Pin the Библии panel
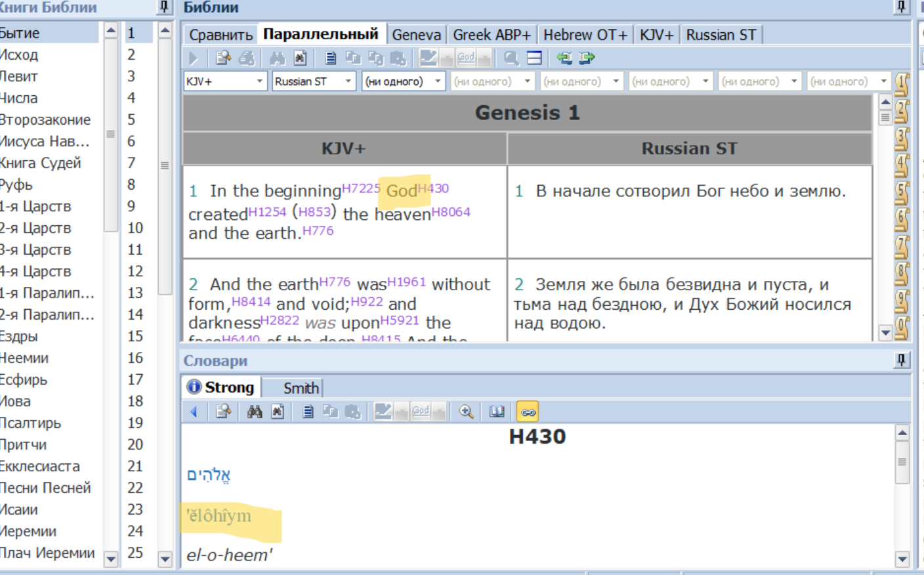The height and width of the screenshot is (575, 924). (x=902, y=7)
